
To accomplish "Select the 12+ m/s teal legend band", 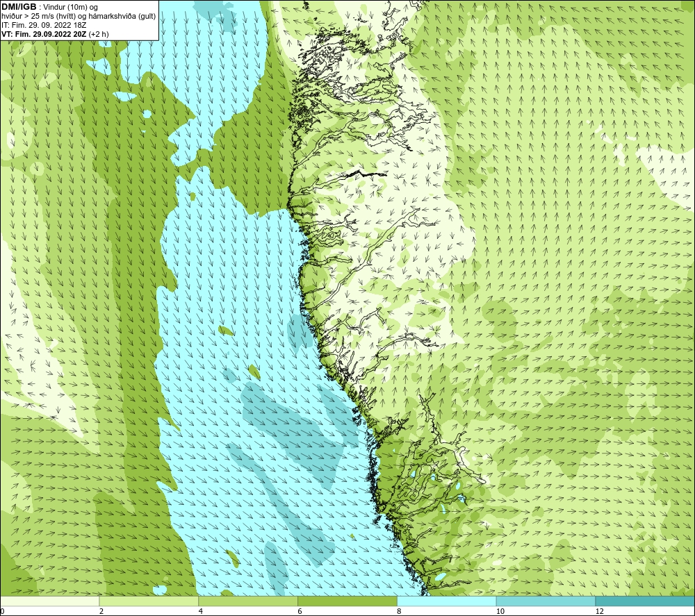I will click(646, 601).
